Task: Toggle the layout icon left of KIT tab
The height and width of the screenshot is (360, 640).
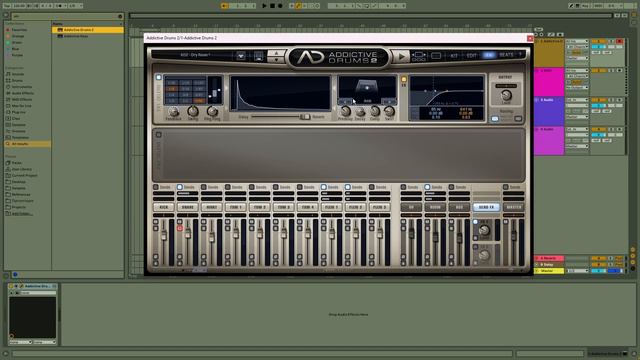Action: [436, 56]
